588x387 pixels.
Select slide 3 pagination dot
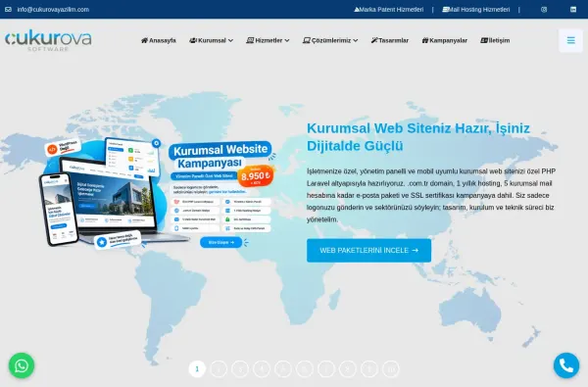pos(240,369)
